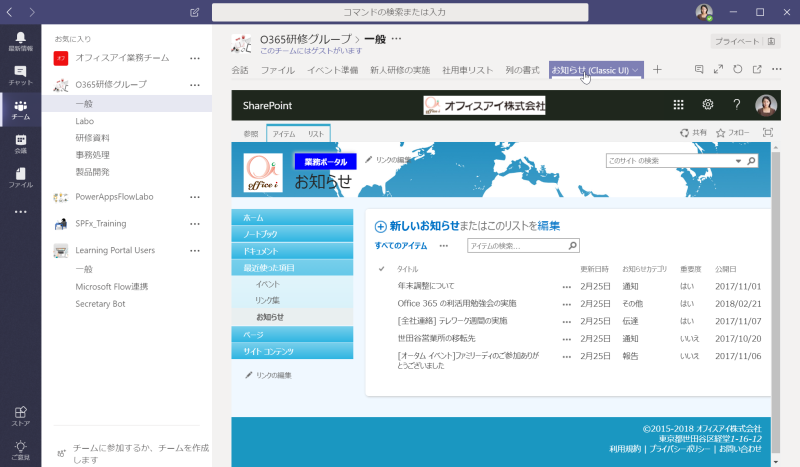Select the Teams icon in sidebar
800x467 pixels.
[20, 109]
